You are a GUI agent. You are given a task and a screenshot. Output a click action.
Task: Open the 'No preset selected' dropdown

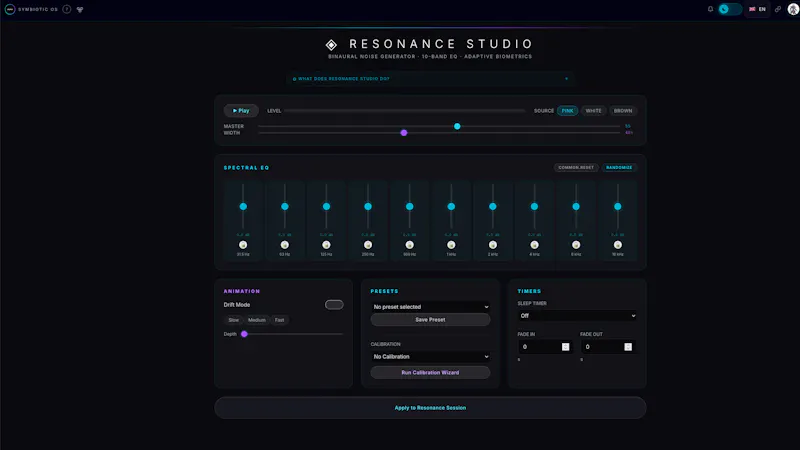pos(431,307)
